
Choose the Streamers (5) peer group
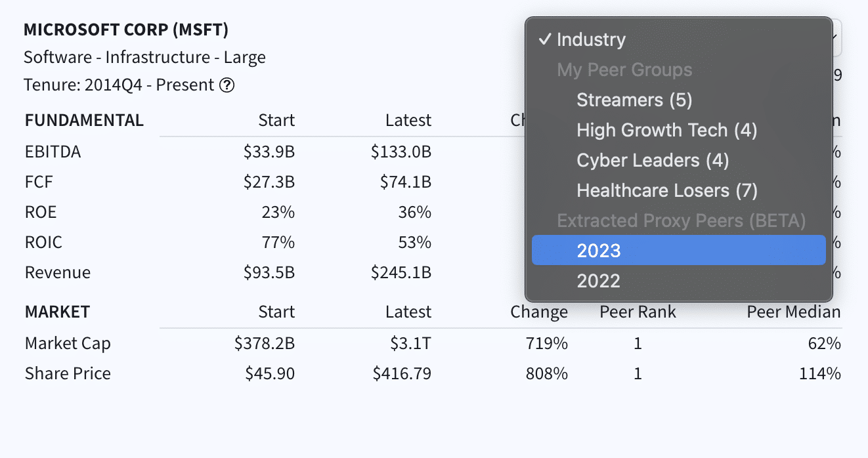coord(634,100)
